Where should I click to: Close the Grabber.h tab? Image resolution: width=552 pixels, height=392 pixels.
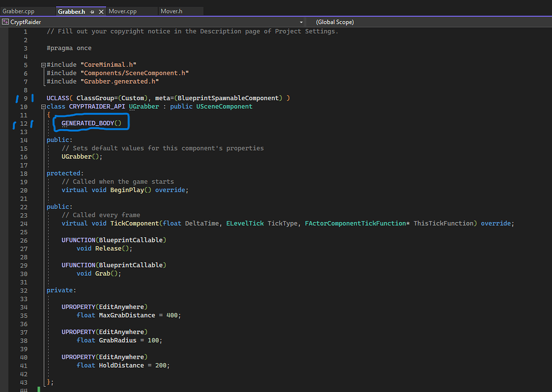[100, 10]
